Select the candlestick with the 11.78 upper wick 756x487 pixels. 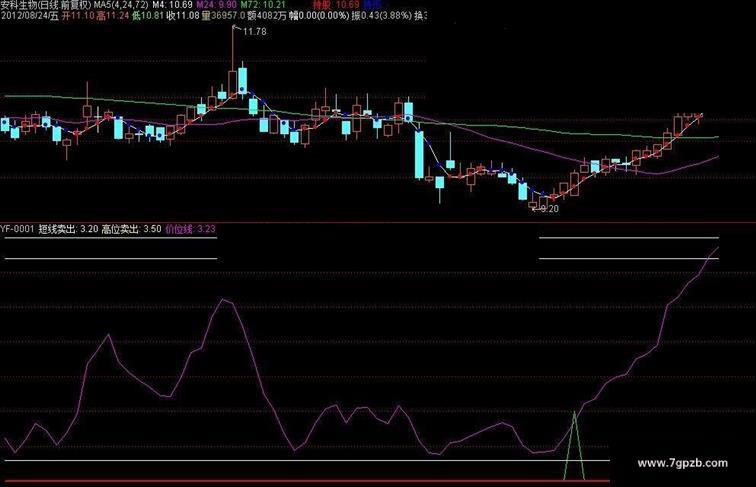coord(233,61)
